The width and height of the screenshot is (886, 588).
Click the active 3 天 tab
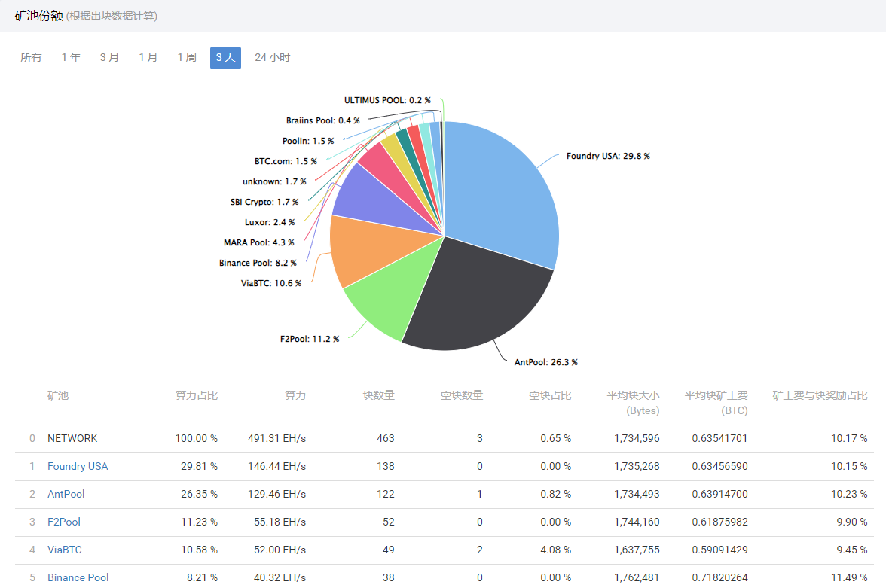coord(225,57)
